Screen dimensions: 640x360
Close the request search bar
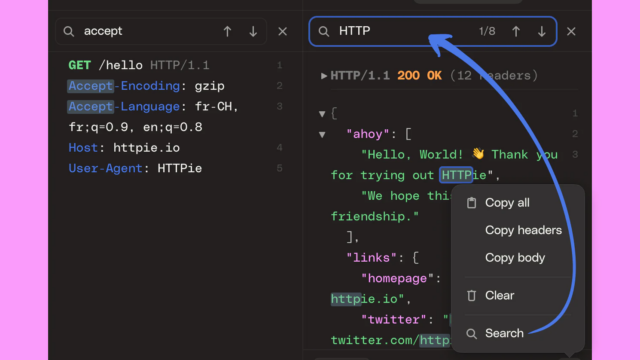282,31
